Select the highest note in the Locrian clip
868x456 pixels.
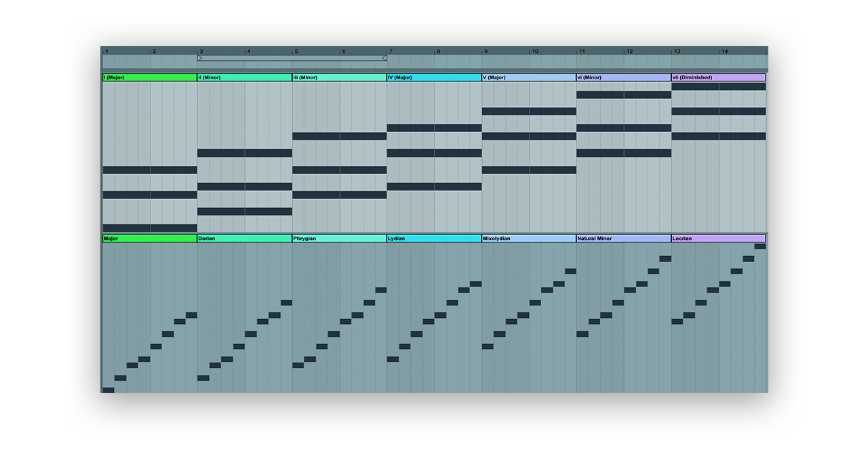point(760,247)
